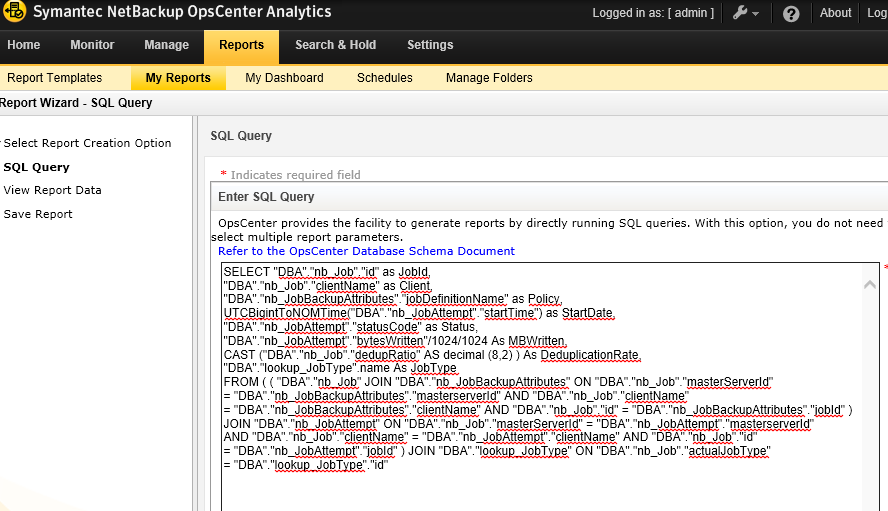The width and height of the screenshot is (888, 511).
Task: Click the Symantec logo icon
Action: (14, 11)
